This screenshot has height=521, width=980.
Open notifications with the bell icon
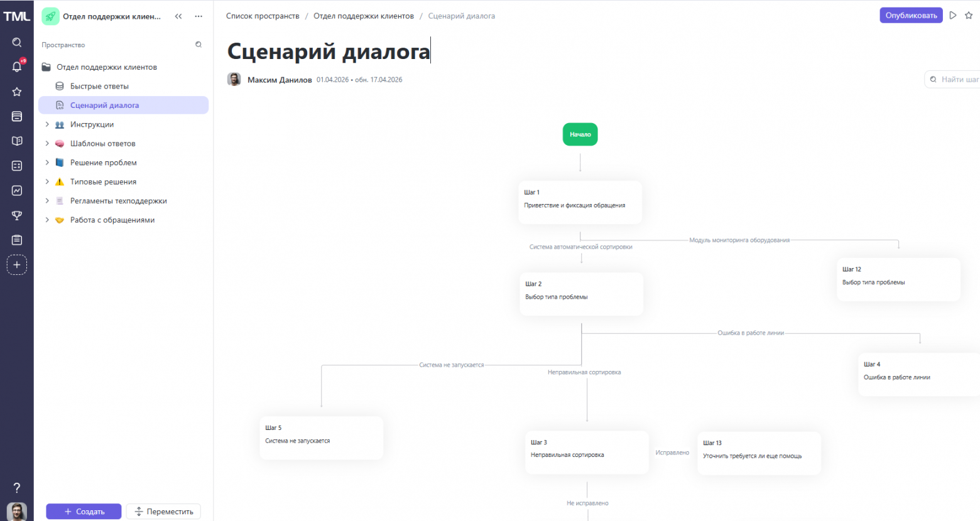pyautogui.click(x=17, y=67)
